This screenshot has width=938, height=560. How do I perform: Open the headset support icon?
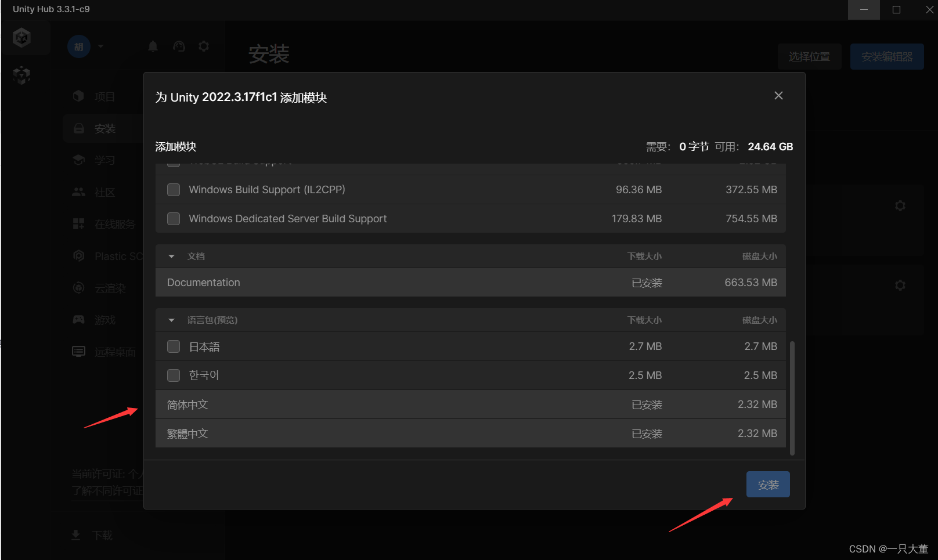point(179,46)
